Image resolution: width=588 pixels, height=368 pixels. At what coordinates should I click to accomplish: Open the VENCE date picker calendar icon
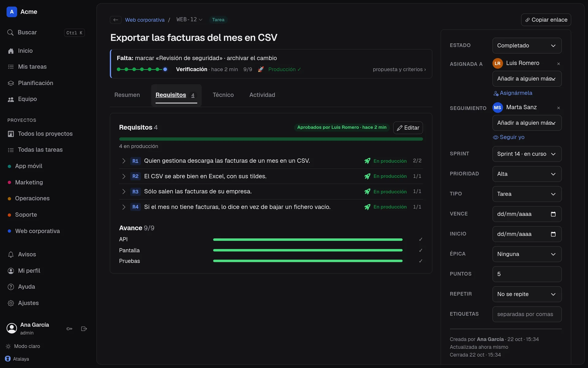click(553, 214)
